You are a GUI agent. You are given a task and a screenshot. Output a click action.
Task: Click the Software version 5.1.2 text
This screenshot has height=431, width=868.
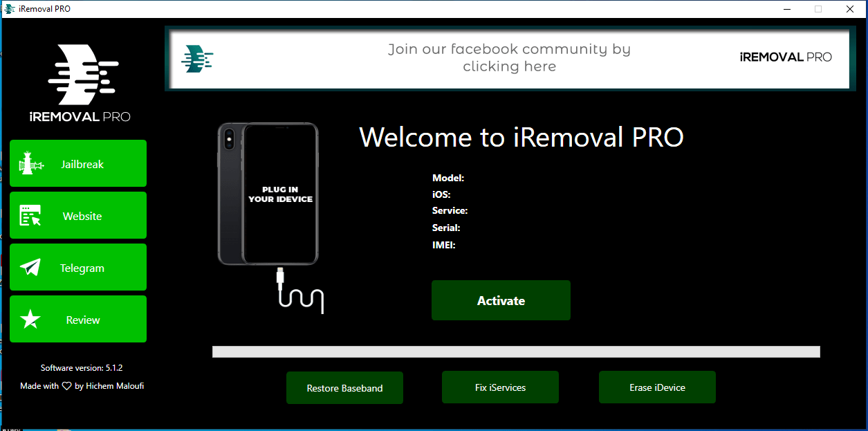tap(82, 367)
